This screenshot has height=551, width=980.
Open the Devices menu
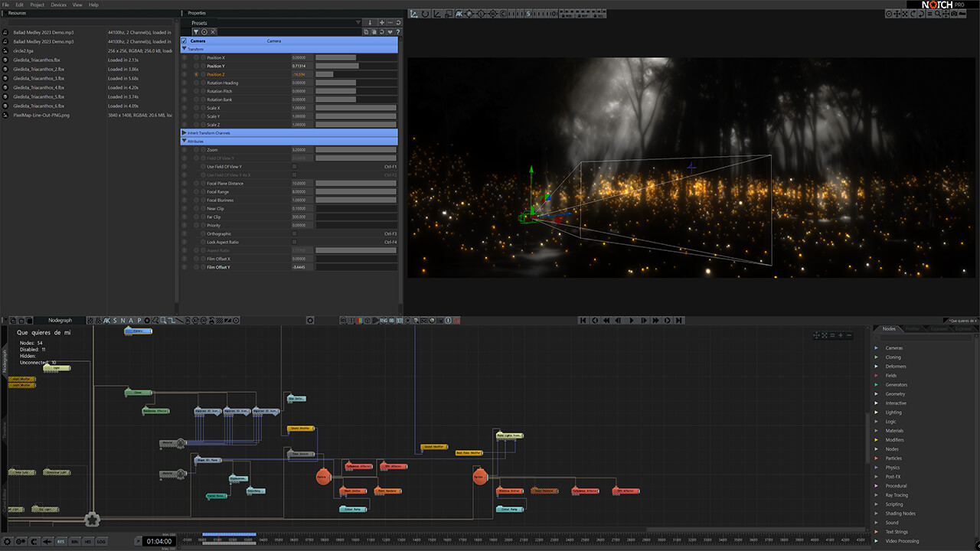(x=58, y=5)
